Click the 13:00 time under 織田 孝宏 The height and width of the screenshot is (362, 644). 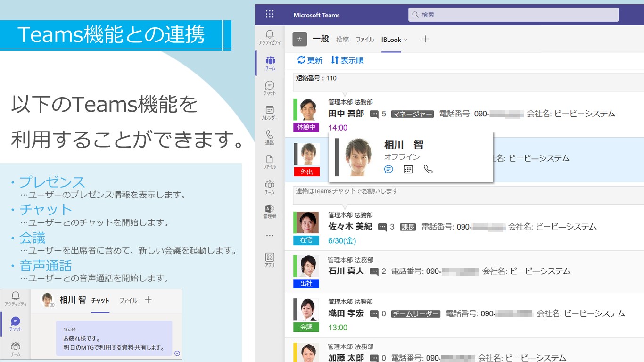click(x=338, y=328)
